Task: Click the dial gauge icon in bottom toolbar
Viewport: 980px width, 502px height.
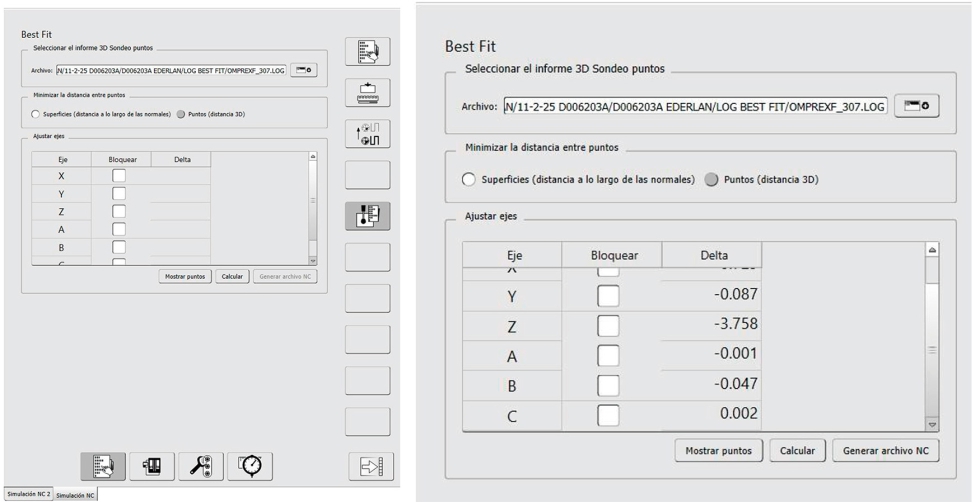Action: [250, 466]
